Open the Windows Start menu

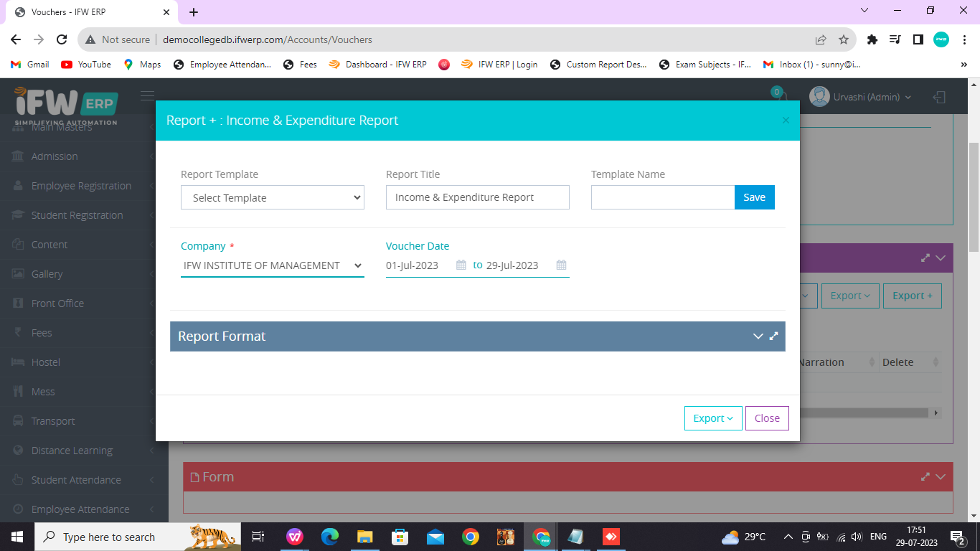(17, 537)
